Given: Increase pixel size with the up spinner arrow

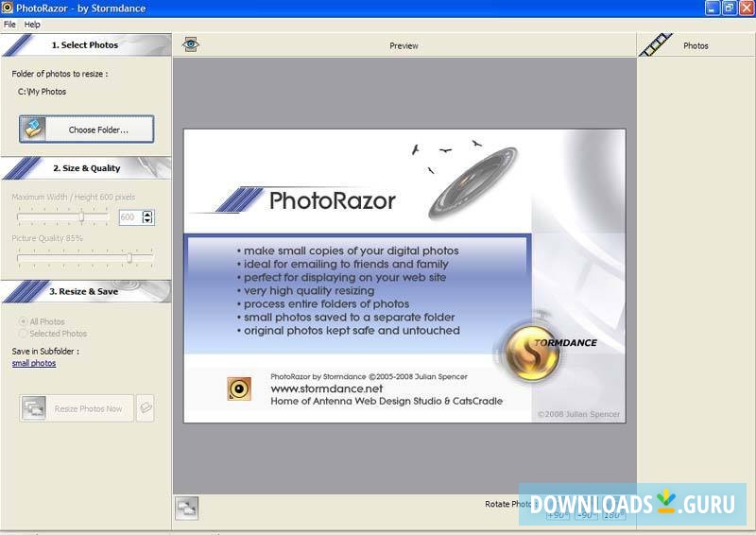Looking at the screenshot, I should tap(147, 214).
